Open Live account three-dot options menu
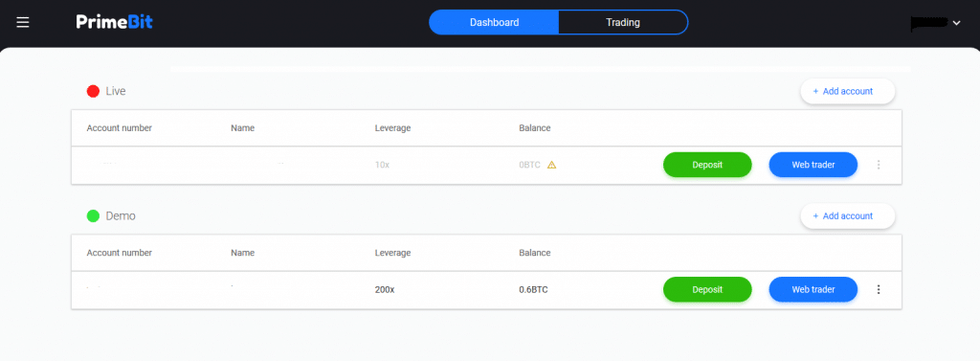The image size is (980, 361). [879, 165]
